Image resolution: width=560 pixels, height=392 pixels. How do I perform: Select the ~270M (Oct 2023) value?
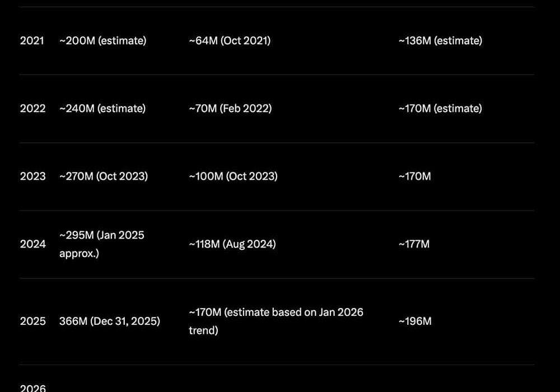[104, 176]
